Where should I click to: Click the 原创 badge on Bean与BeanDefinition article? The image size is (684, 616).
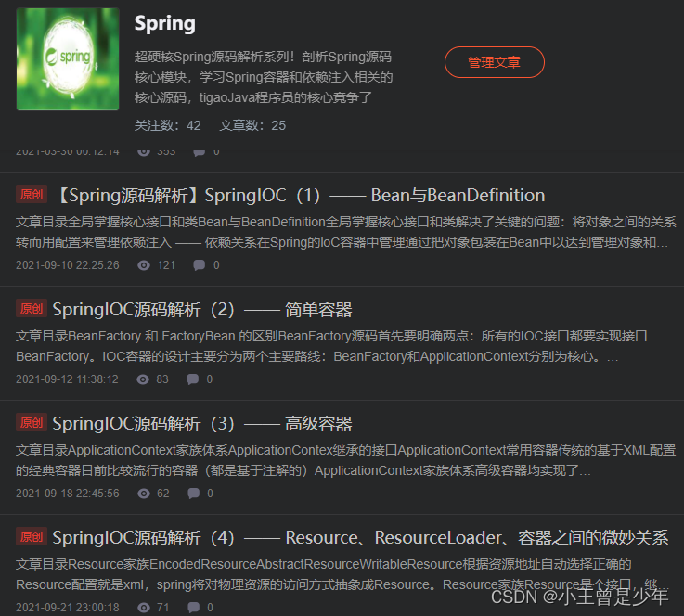tap(32, 195)
